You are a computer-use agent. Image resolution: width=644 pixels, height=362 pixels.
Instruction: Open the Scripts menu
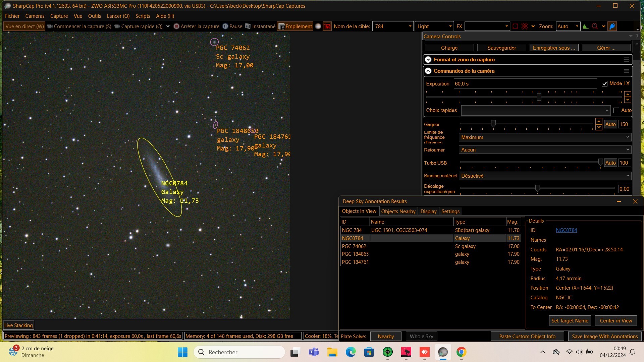pyautogui.click(x=143, y=16)
